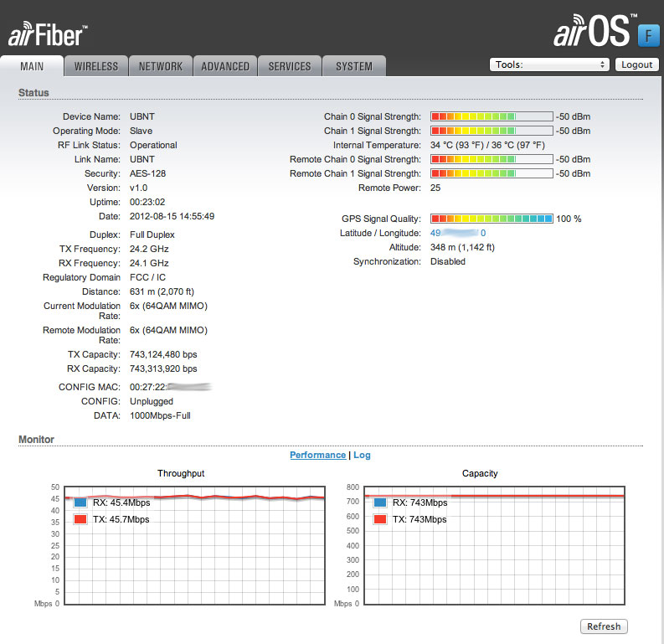Click the blue F badge icon

click(x=648, y=35)
